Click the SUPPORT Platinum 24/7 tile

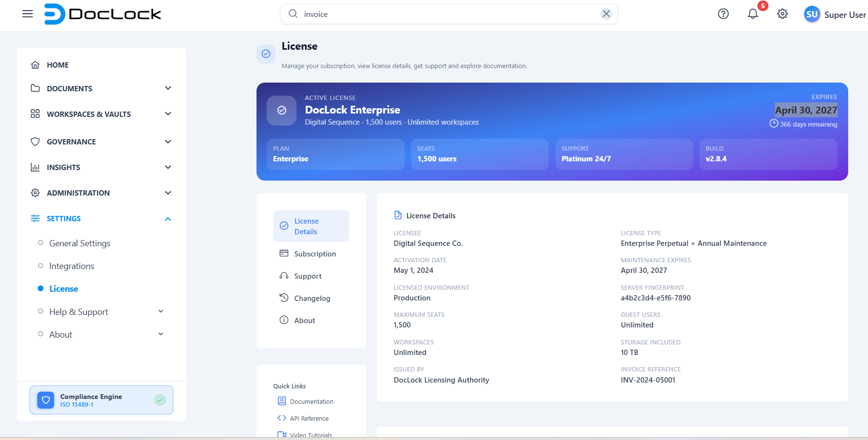click(x=624, y=154)
